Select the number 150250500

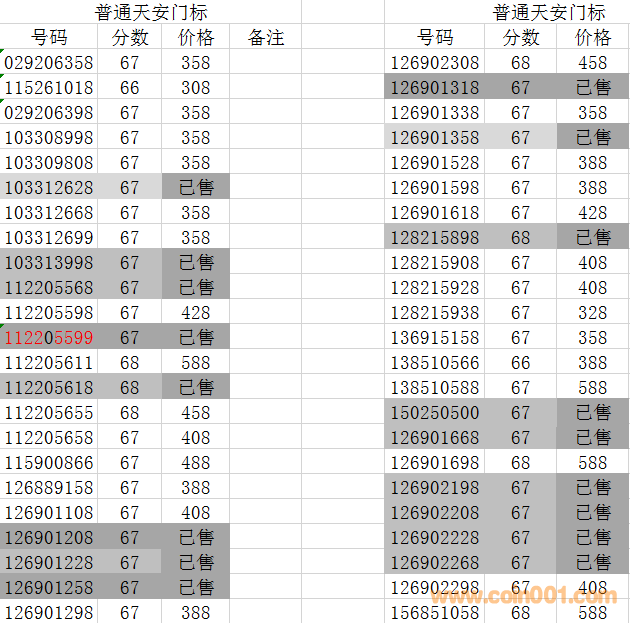pos(435,413)
